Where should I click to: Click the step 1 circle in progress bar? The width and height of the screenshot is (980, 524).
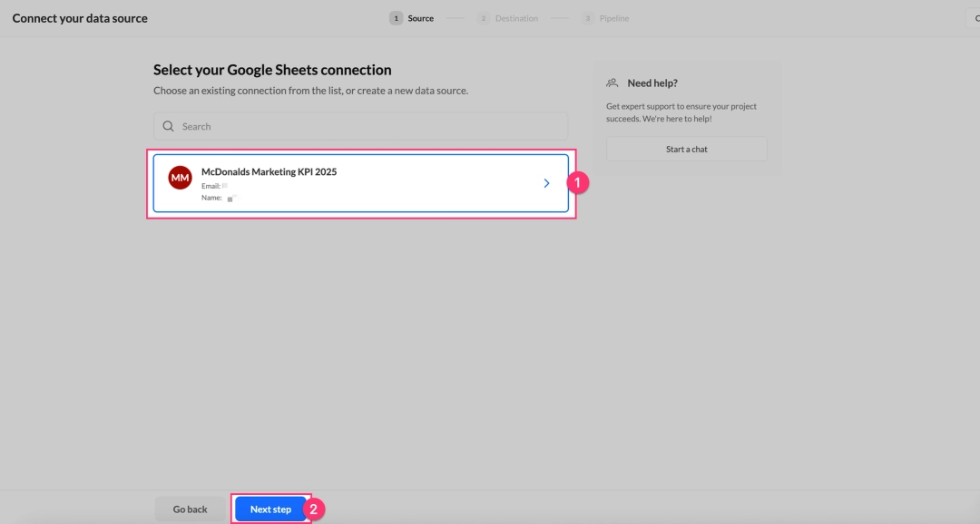[x=396, y=17]
